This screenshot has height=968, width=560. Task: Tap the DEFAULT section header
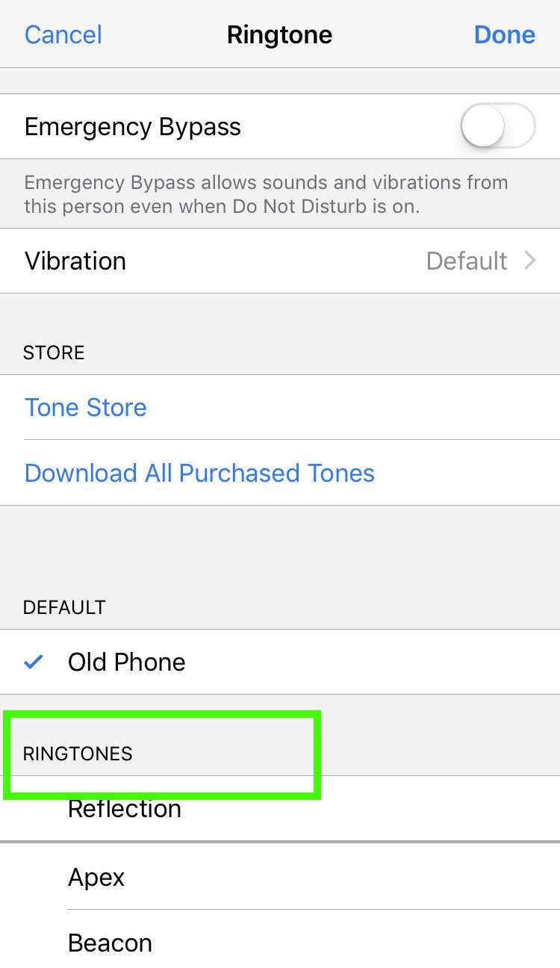click(x=64, y=607)
